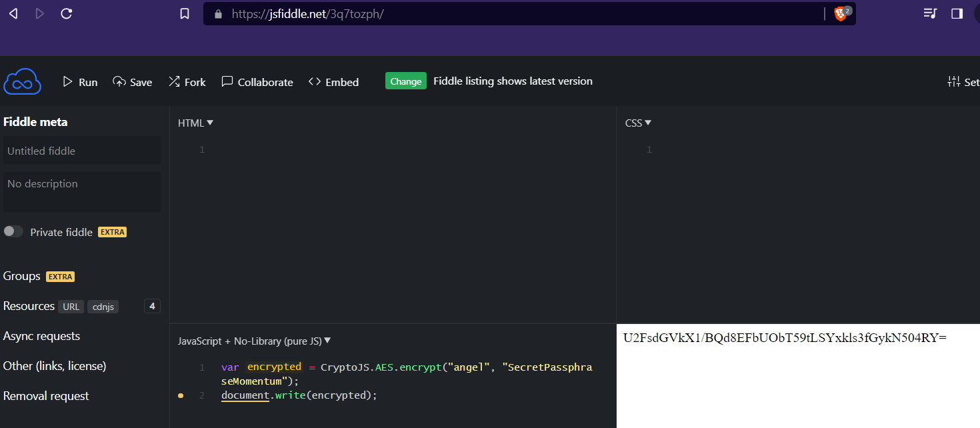Open the Removal request link
This screenshot has height=428, width=980.
click(46, 395)
